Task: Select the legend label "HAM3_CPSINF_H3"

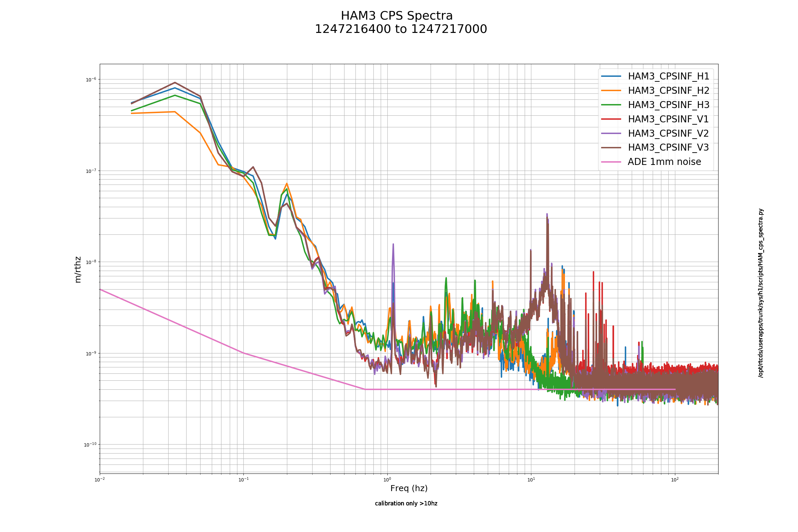Action: (668, 105)
